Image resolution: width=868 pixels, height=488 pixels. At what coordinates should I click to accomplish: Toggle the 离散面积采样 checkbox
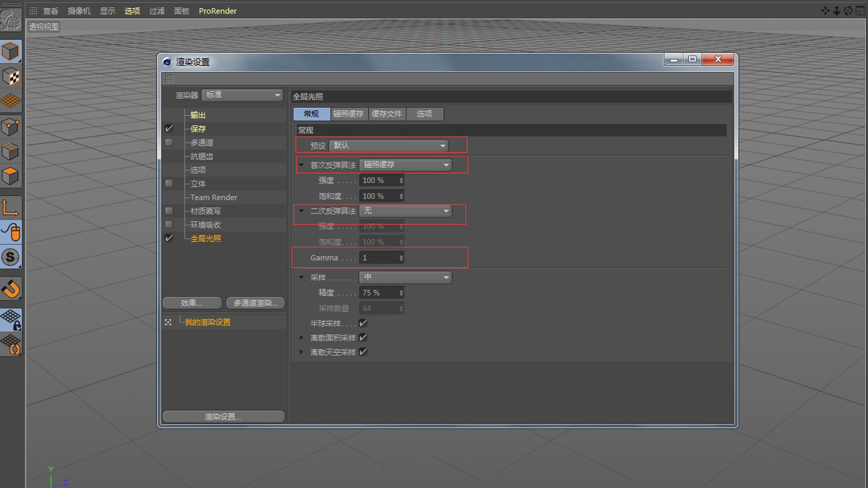tap(363, 338)
